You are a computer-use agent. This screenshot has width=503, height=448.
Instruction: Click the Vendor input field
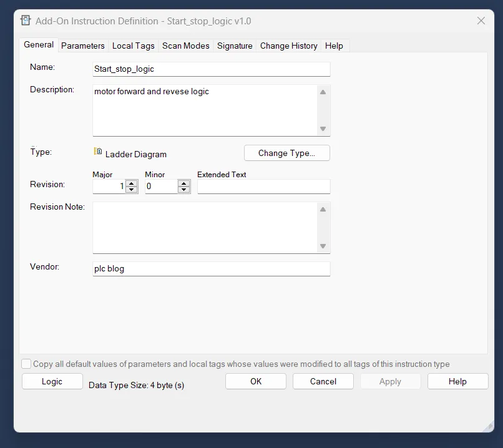coord(212,269)
